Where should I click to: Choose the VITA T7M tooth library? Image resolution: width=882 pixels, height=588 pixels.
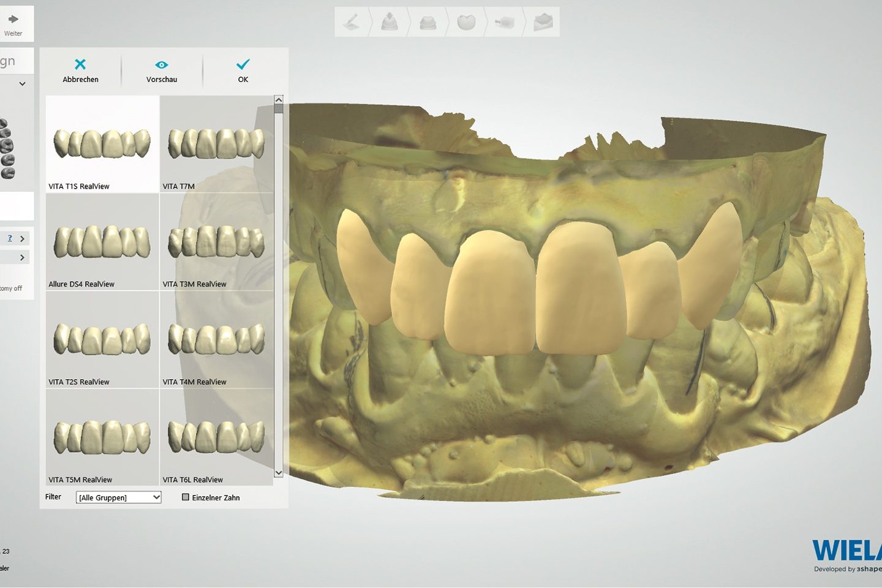pos(216,144)
